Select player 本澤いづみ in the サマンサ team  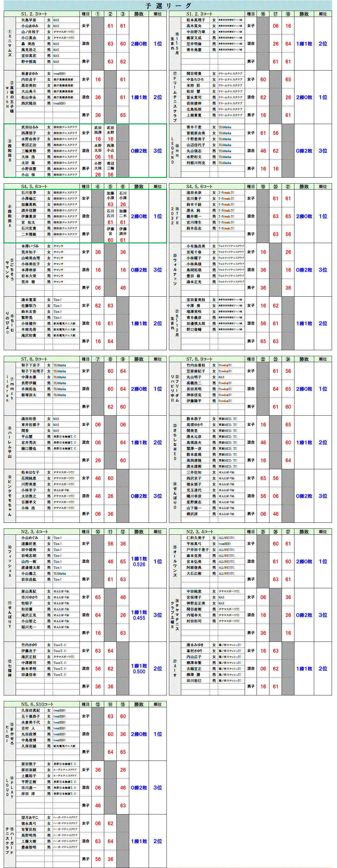click(x=30, y=246)
